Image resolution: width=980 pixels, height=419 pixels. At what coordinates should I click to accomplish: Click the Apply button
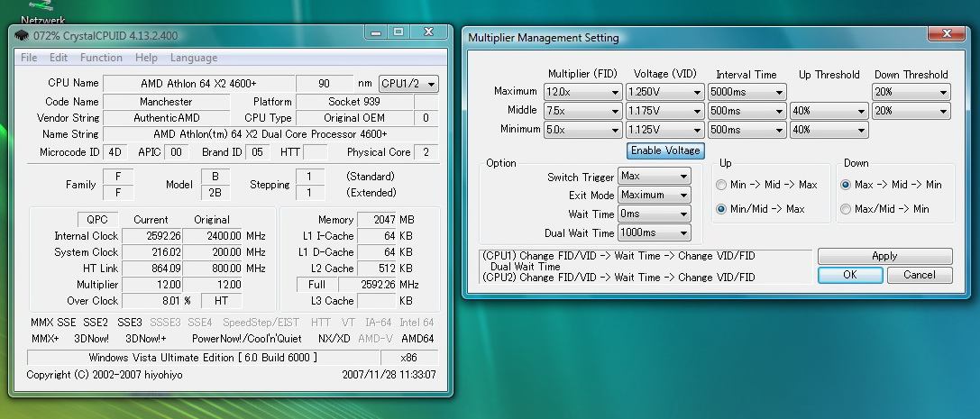point(885,256)
